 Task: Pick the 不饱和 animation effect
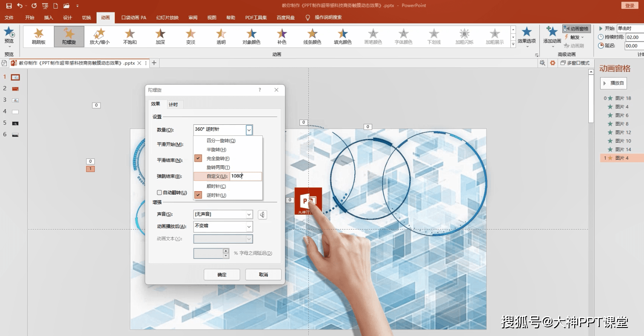[130, 36]
